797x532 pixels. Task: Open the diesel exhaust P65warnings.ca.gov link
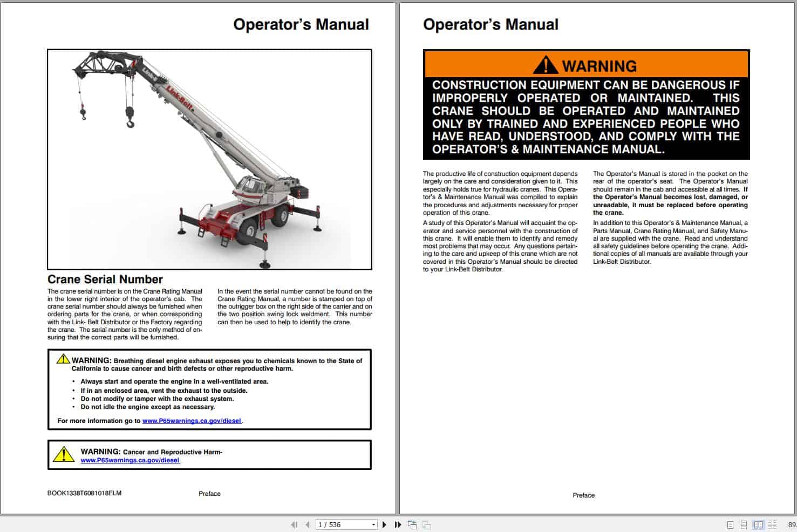[x=191, y=420]
